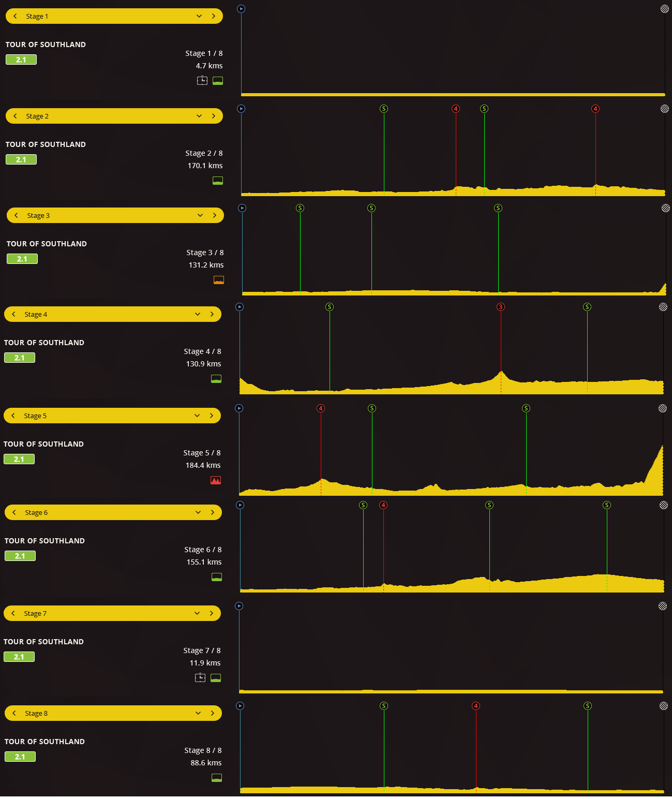Click the time trial icon for Stage 1
672x799 pixels.
coord(202,80)
